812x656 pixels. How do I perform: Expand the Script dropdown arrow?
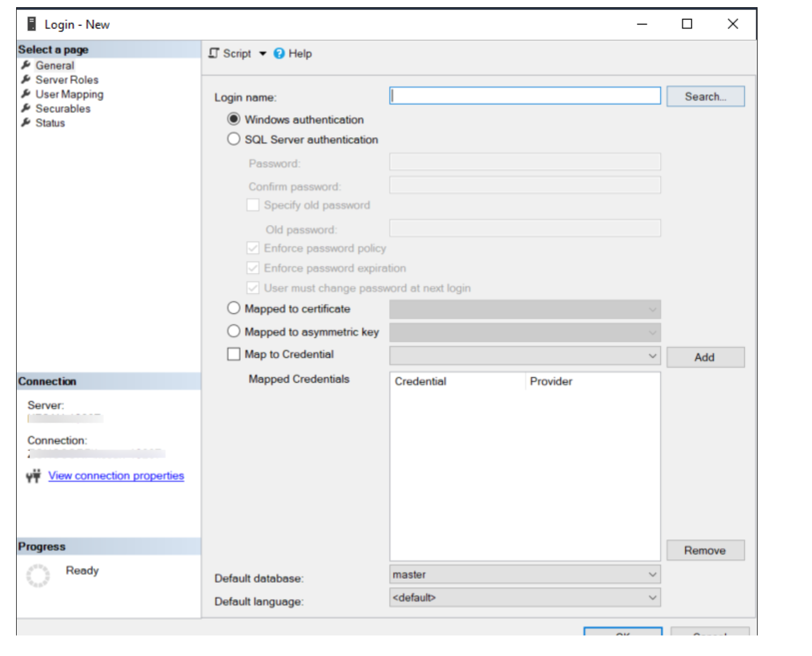tap(263, 53)
